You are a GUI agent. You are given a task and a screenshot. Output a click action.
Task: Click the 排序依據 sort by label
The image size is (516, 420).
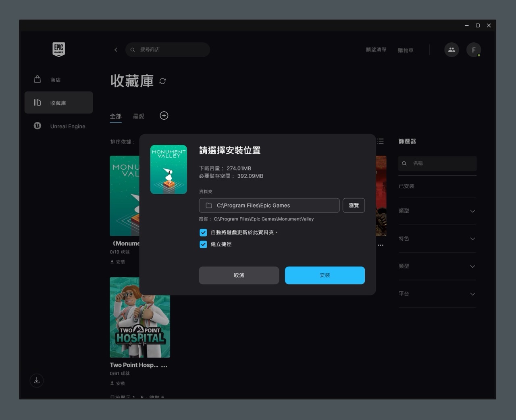coord(123,142)
